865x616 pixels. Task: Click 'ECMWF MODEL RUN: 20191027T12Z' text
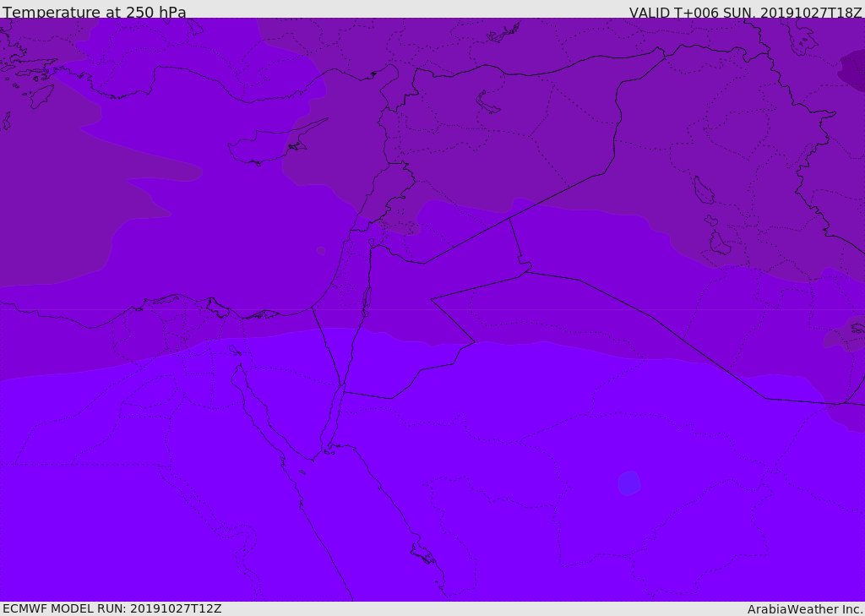tap(112, 608)
